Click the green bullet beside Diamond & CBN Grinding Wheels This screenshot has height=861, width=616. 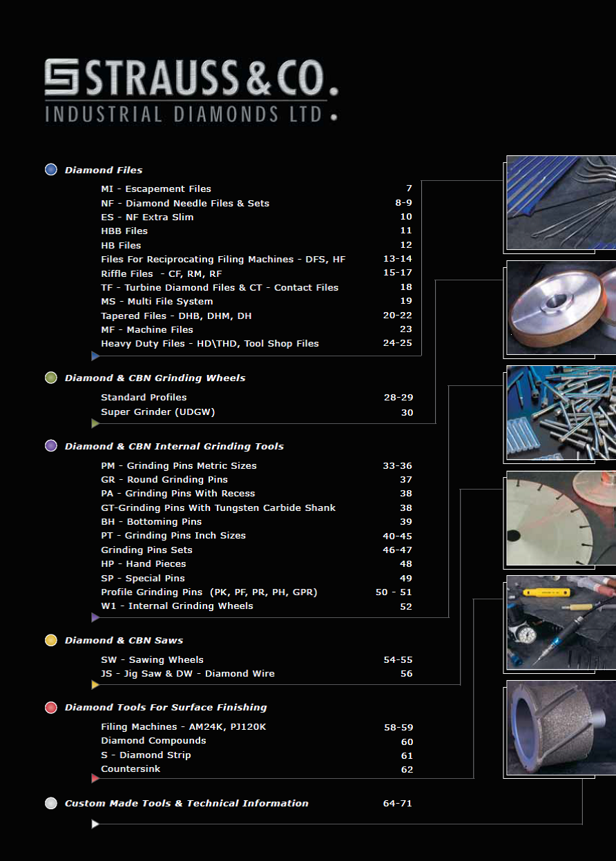(50, 378)
